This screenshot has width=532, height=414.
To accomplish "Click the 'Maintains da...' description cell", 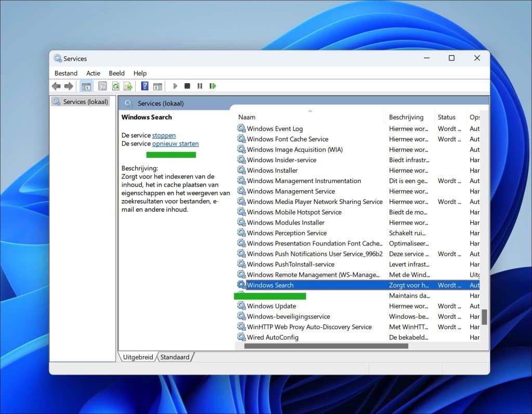I will (x=409, y=295).
